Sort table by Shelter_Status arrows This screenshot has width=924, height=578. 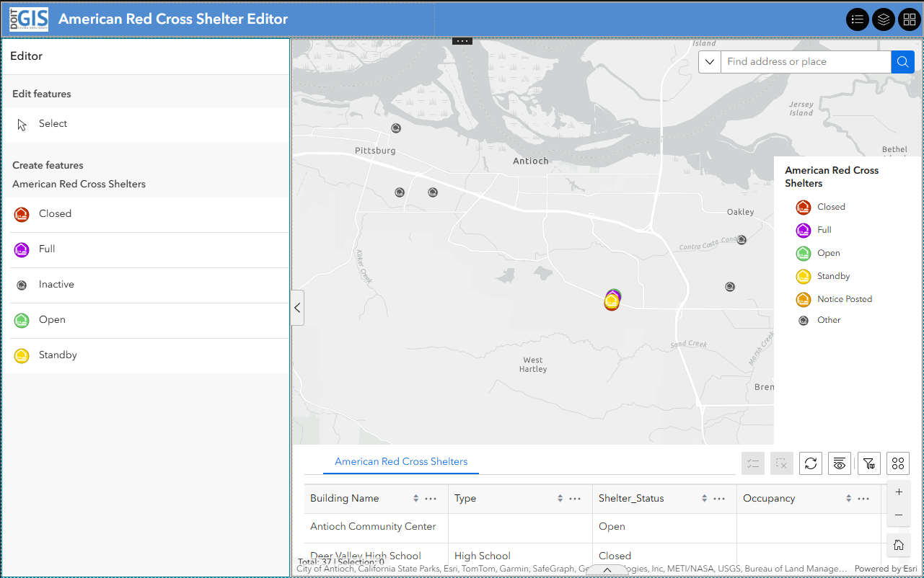[705, 499]
